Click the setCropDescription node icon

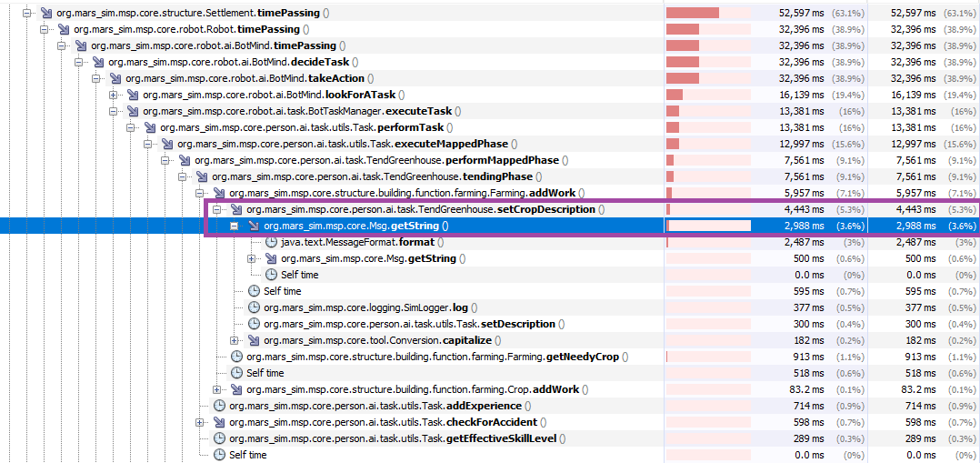(236, 209)
